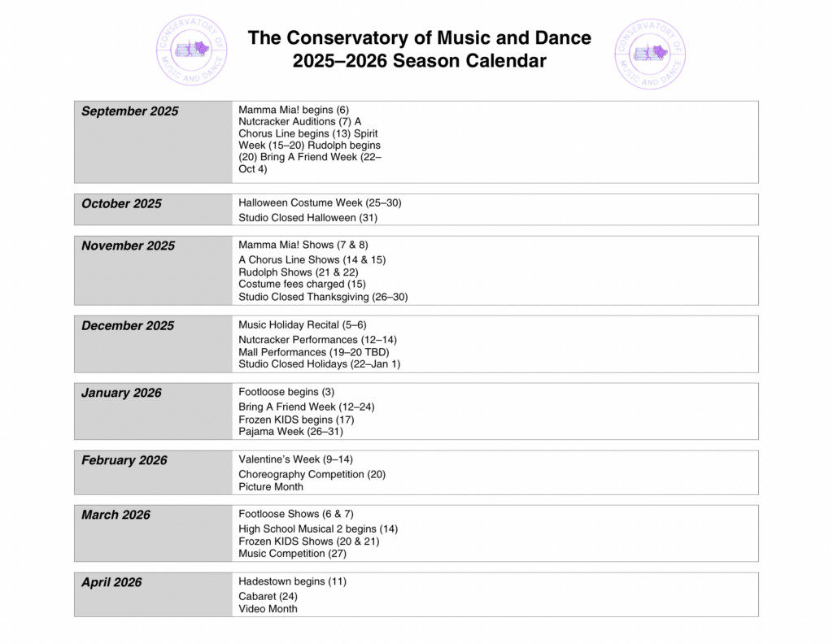Click the Nutcracker Performances entry
833x644 pixels.
click(x=317, y=339)
